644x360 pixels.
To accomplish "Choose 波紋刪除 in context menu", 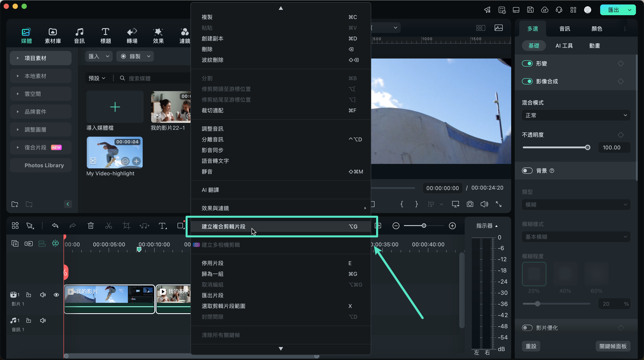I will click(280, 60).
